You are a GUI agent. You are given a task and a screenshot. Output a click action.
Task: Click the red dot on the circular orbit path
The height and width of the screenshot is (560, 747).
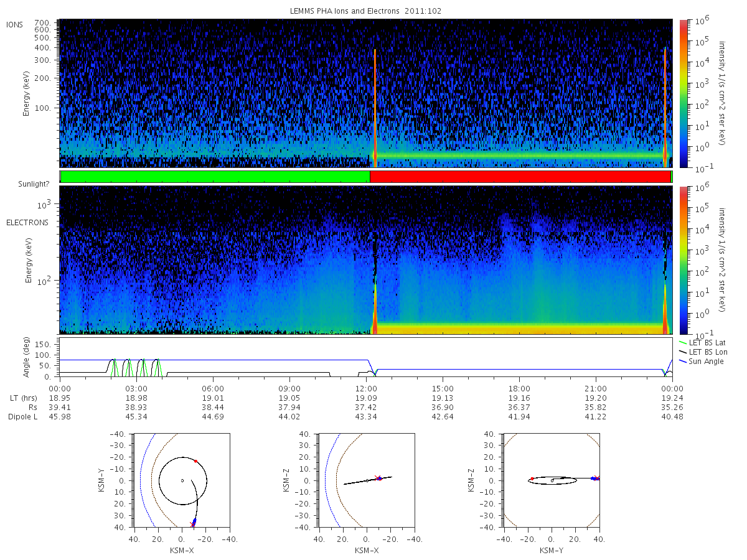tap(195, 461)
